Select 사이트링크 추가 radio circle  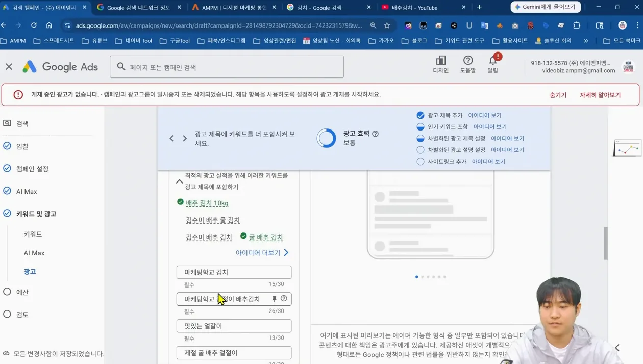coord(421,161)
